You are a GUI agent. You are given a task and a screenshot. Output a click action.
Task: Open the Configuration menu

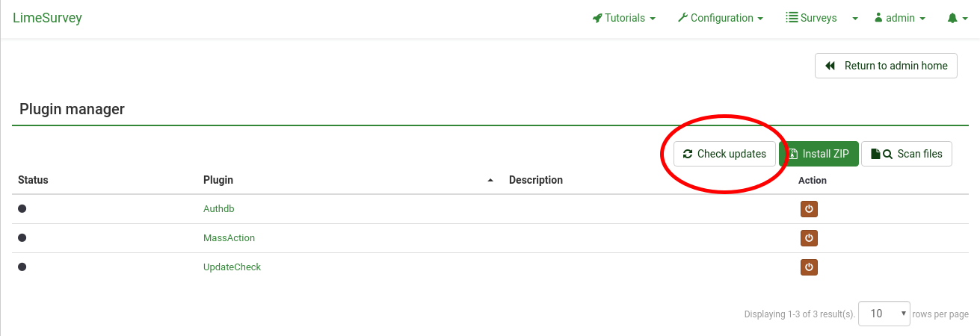click(721, 18)
